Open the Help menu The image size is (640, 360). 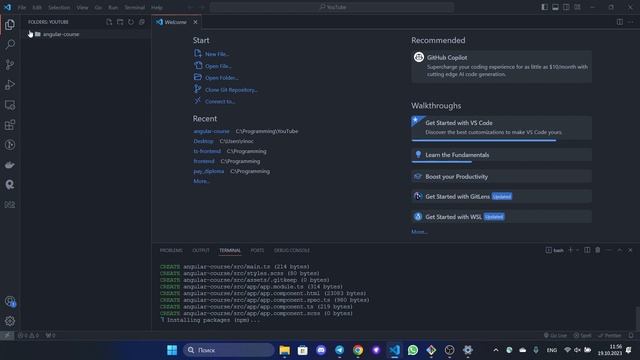point(157,7)
